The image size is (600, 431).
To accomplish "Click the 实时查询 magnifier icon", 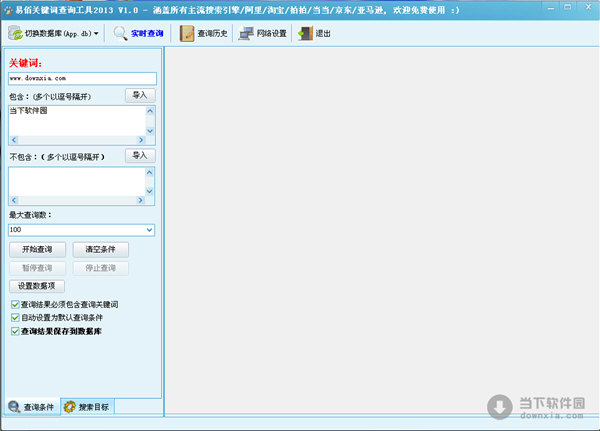I will point(120,34).
